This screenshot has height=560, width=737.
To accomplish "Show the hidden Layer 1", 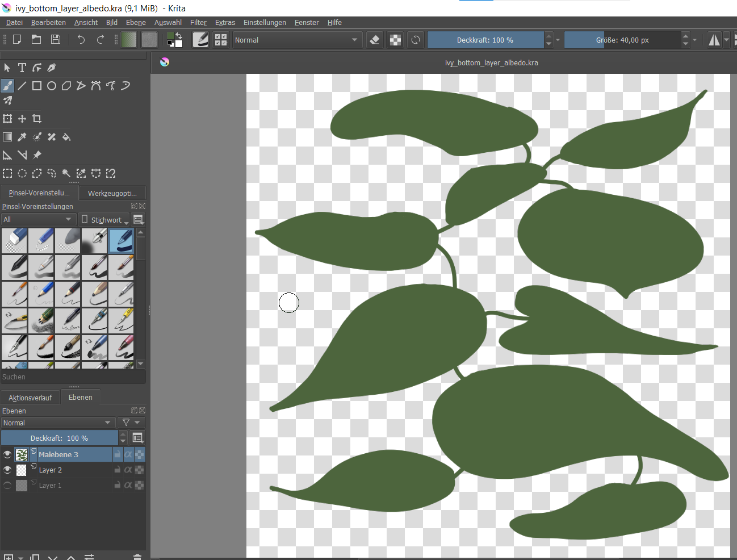I will coord(7,485).
